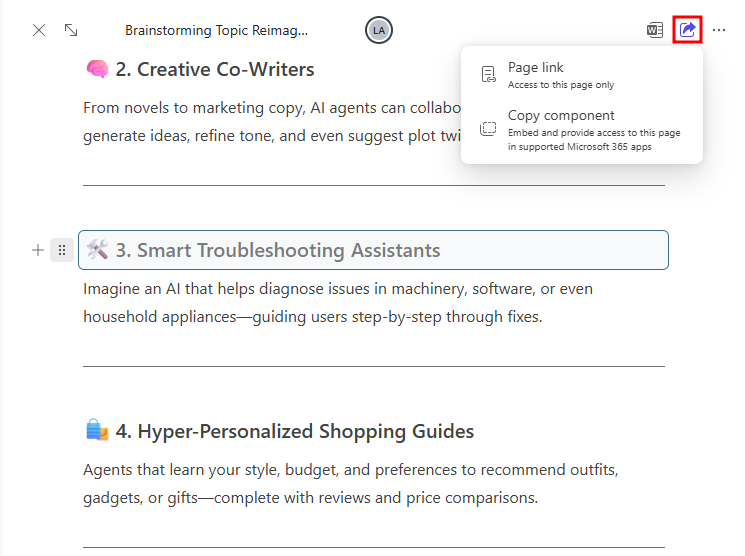The height and width of the screenshot is (556, 745).
Task: Click the 'Creative Co-Writers' heading
Action: coord(225,69)
